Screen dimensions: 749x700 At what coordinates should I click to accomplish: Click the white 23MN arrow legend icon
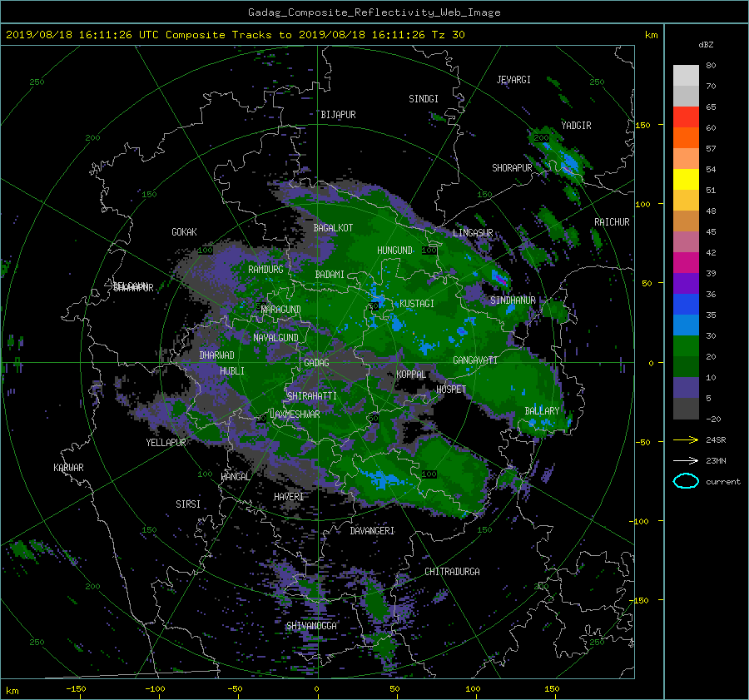[686, 460]
